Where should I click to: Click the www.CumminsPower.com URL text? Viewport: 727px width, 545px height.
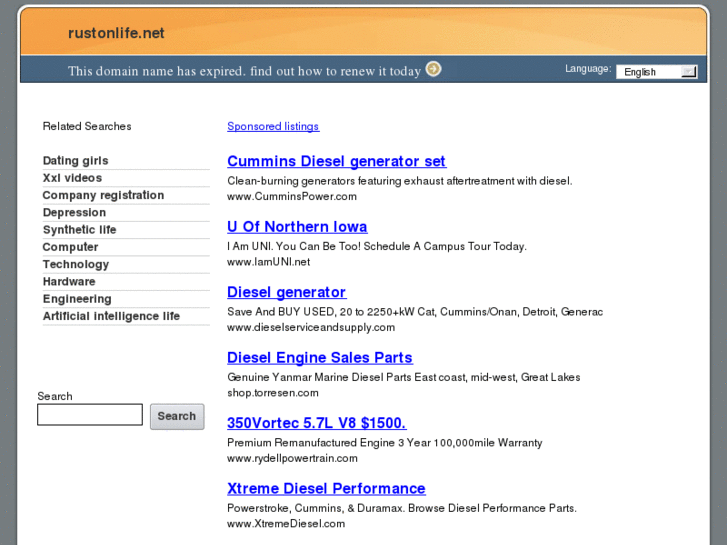[292, 196]
